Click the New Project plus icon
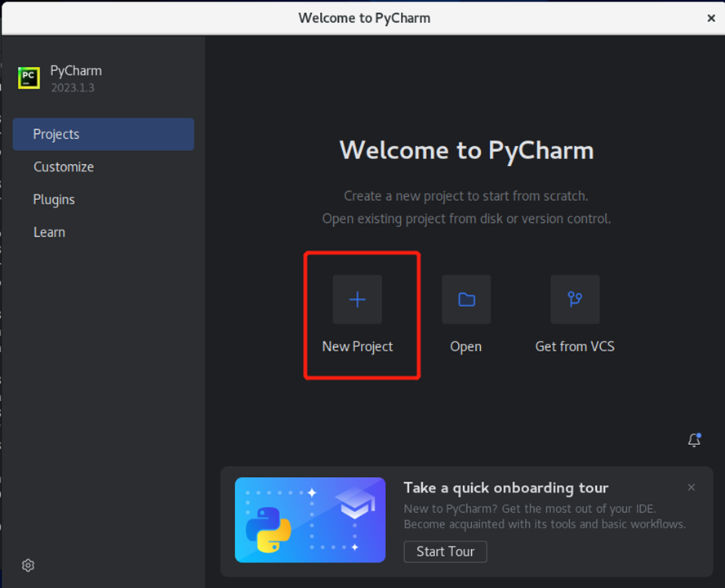This screenshot has height=588, width=725. point(358,300)
